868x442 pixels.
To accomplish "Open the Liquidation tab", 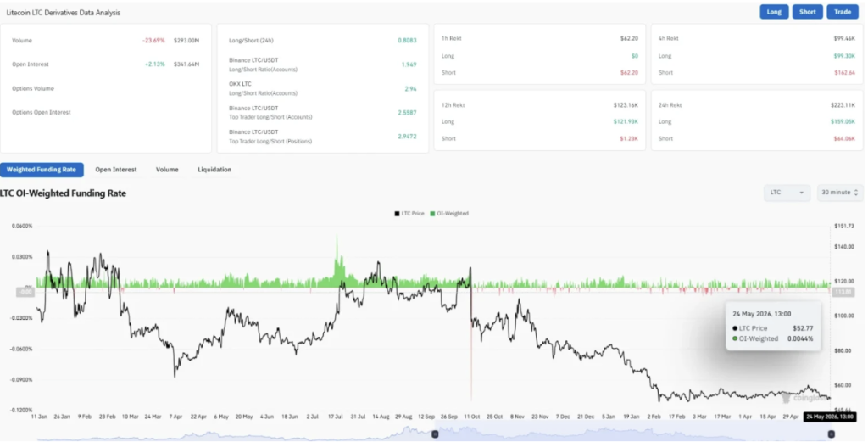I will [x=214, y=170].
